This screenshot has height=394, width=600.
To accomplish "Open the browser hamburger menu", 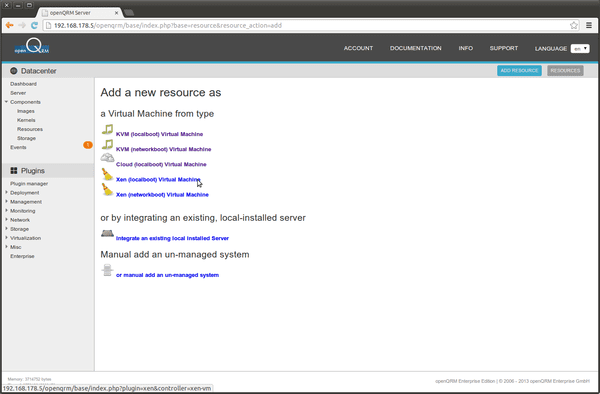I will 589,25.
